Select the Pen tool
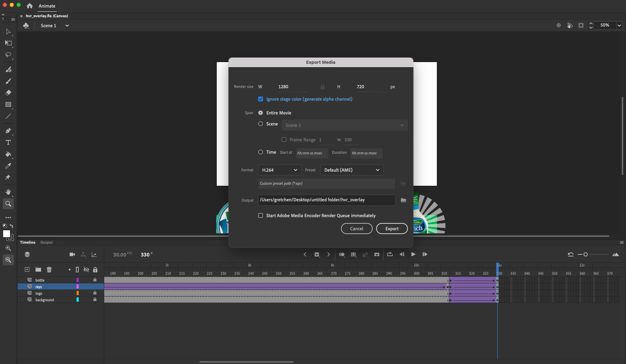 pyautogui.click(x=8, y=131)
